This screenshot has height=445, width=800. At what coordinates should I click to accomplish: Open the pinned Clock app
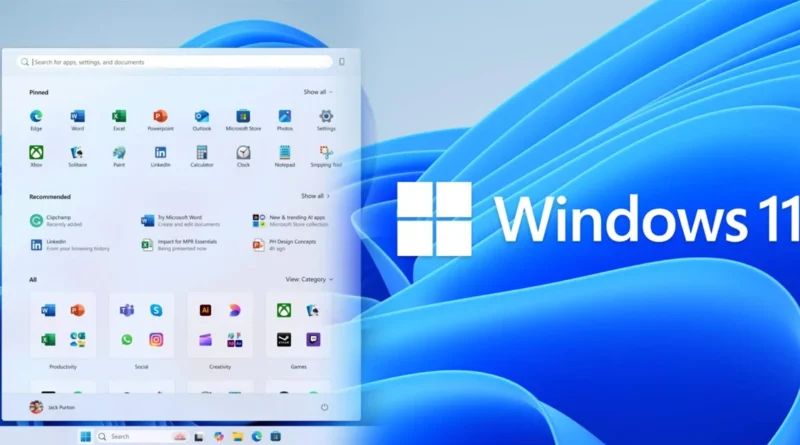(243, 156)
